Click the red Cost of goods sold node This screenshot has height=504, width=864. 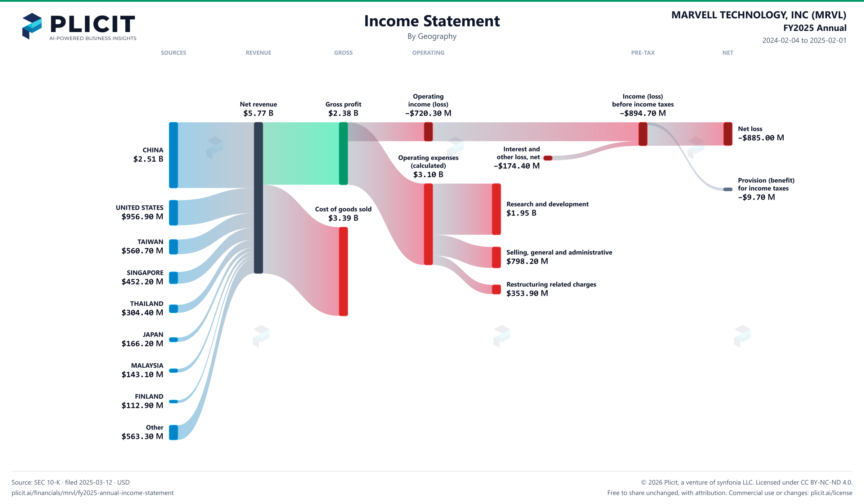tap(343, 272)
